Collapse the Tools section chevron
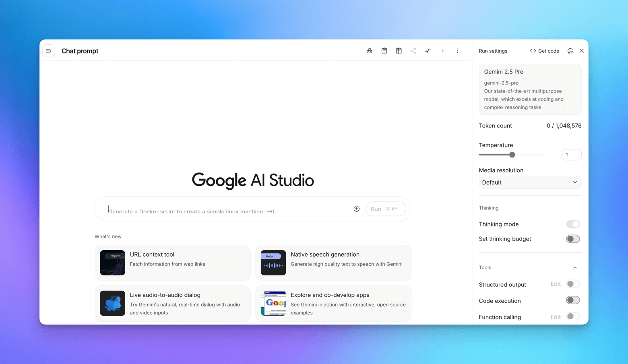Screen dimensions: 628x364 575,267
